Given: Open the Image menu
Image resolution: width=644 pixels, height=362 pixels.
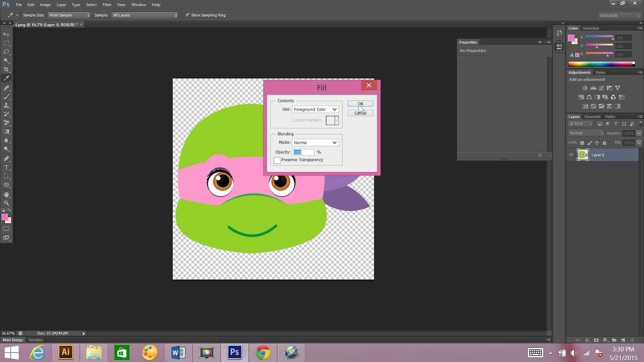Looking at the screenshot, I should click(45, 5).
